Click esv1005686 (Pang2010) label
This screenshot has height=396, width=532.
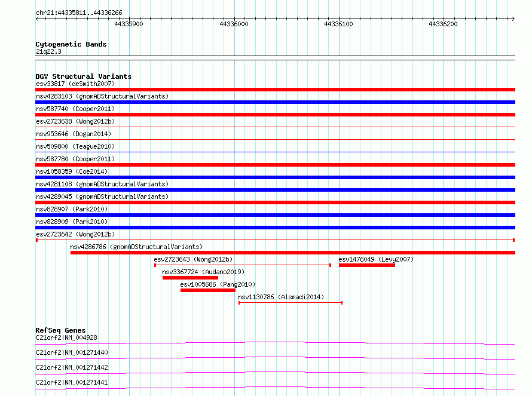(x=218, y=284)
